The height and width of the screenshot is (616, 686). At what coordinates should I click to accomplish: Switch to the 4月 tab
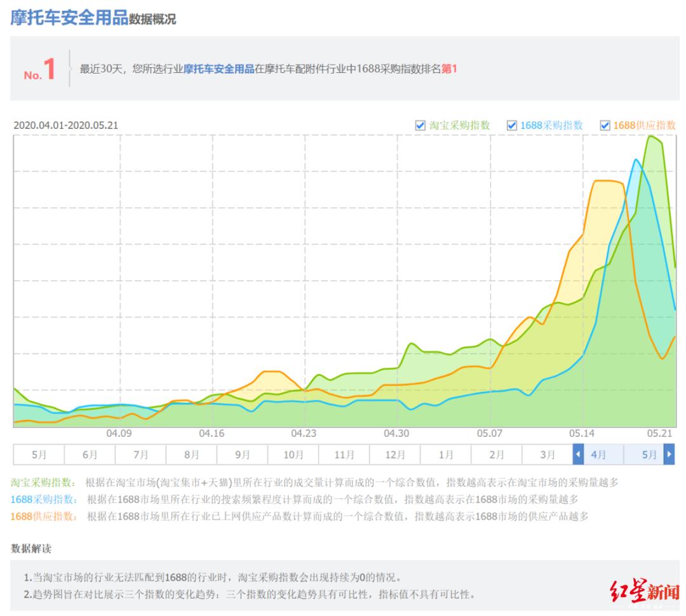[x=598, y=455]
